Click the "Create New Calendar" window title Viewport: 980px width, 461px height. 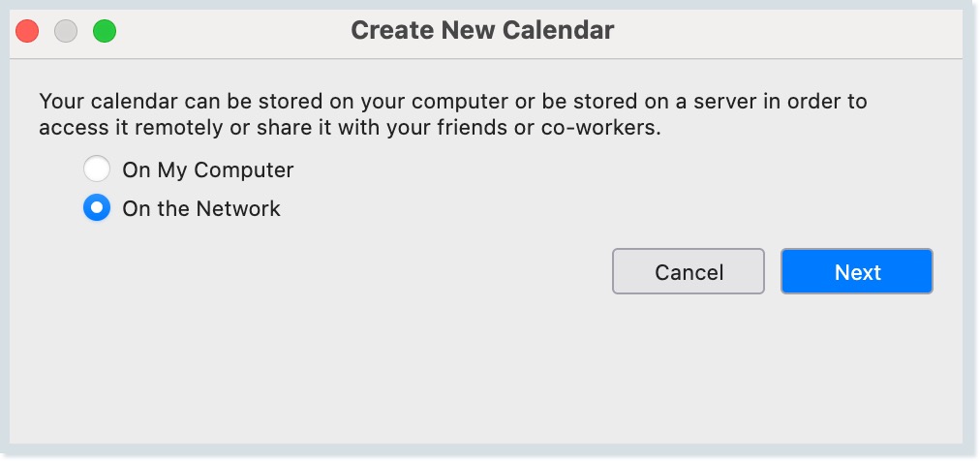pos(482,30)
